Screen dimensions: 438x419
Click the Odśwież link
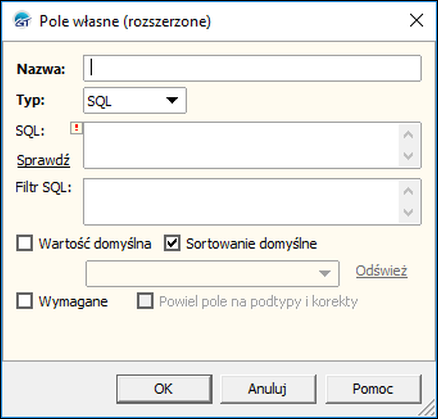[x=381, y=271]
